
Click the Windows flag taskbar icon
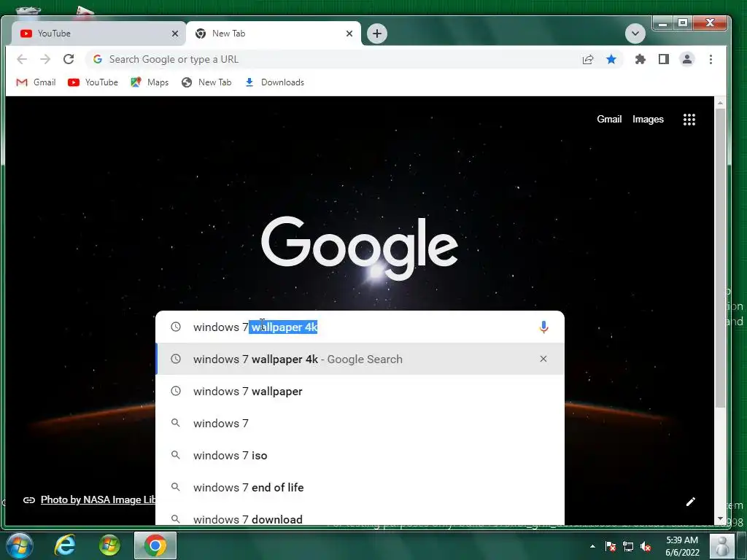coord(109,545)
